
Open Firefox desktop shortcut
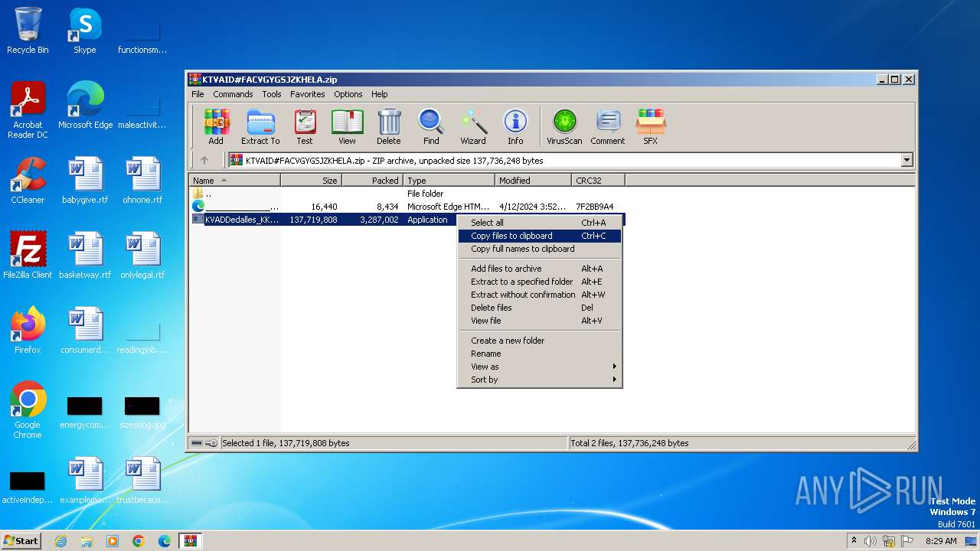point(28,331)
